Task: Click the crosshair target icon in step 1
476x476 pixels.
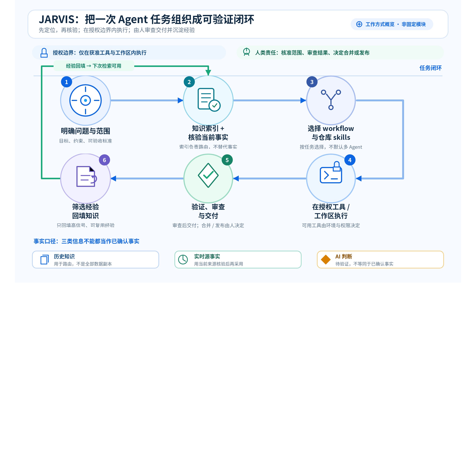Action: coord(86,101)
